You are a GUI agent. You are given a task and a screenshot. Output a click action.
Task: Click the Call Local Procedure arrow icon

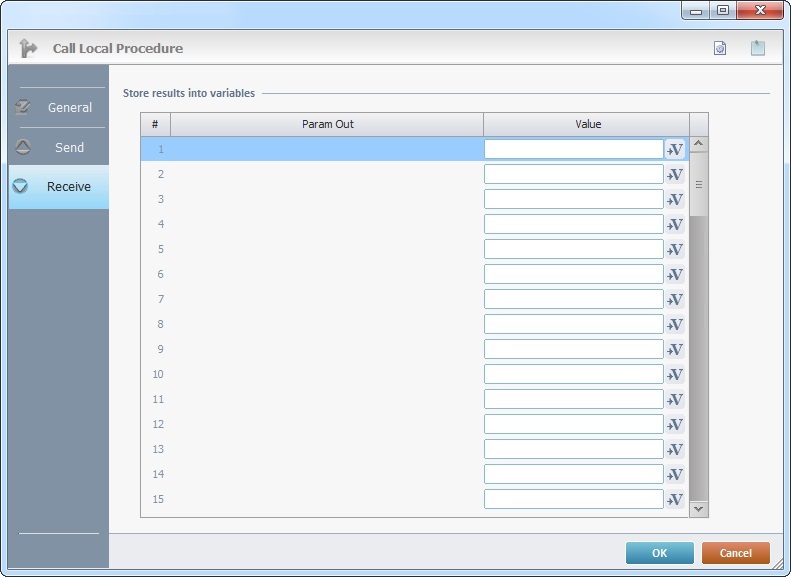[28, 48]
